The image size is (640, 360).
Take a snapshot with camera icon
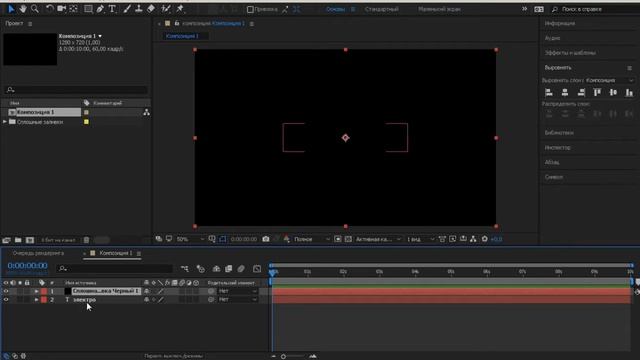(x=266, y=239)
